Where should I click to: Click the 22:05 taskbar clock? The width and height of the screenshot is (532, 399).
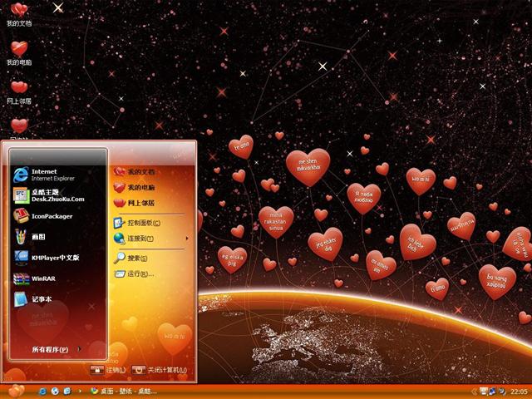[519, 392]
